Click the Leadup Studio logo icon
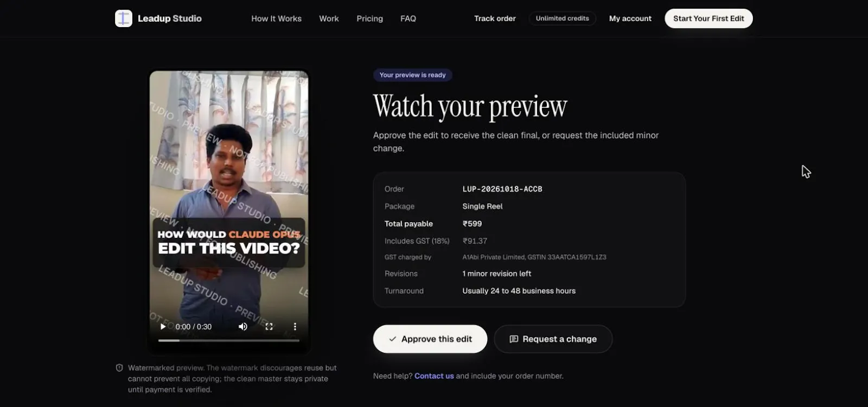868x407 pixels. point(124,18)
